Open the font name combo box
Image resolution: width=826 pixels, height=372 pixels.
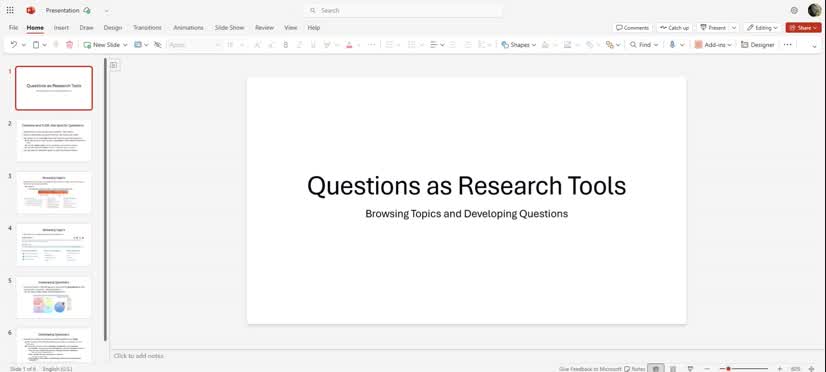tap(194, 45)
